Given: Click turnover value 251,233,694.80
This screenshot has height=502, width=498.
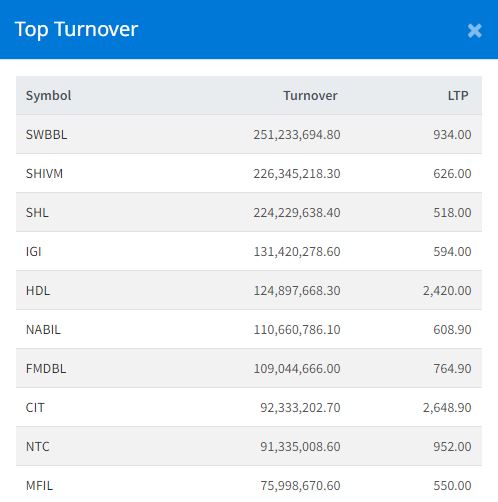Looking at the screenshot, I should click(x=297, y=135).
